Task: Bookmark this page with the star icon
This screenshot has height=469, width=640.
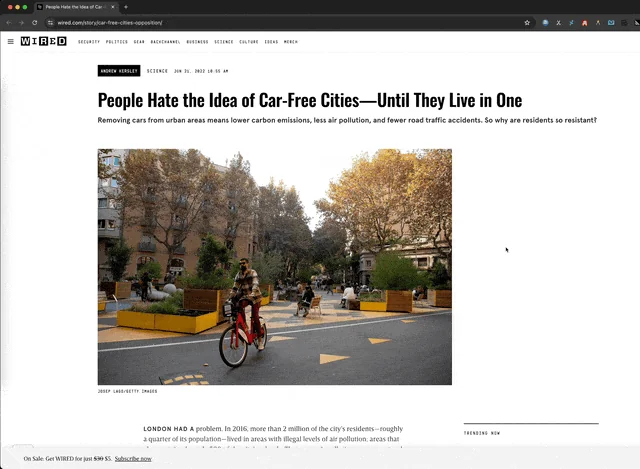Action: coord(527,23)
